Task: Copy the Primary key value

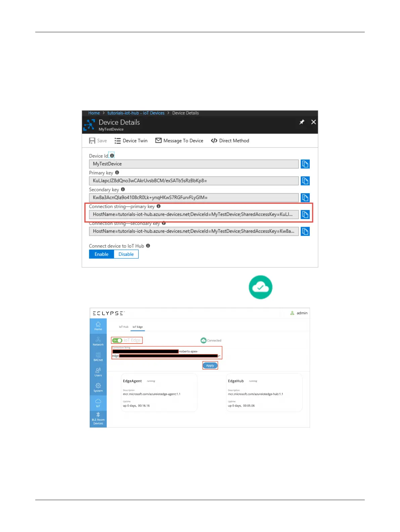Action: (x=305, y=181)
